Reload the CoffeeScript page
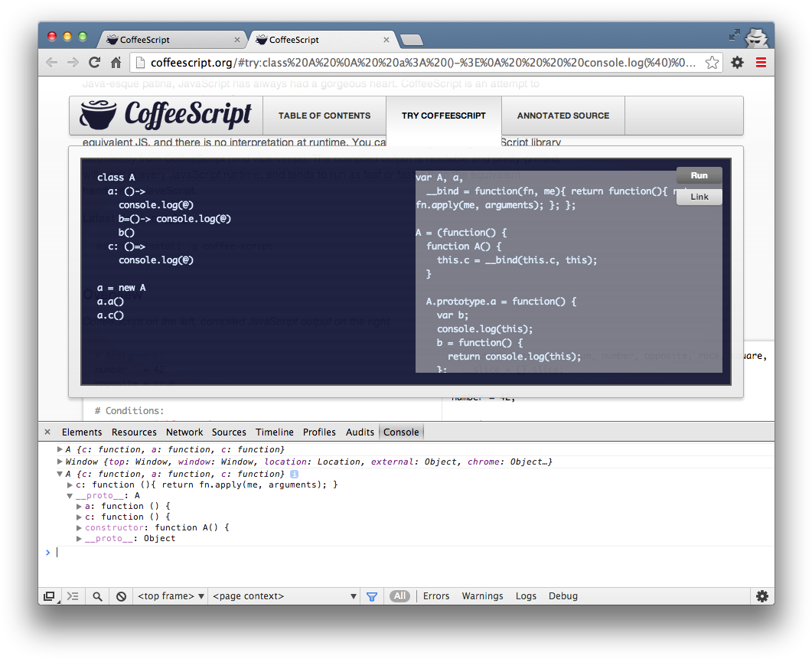Screen dimensions: 812x659 pos(94,63)
